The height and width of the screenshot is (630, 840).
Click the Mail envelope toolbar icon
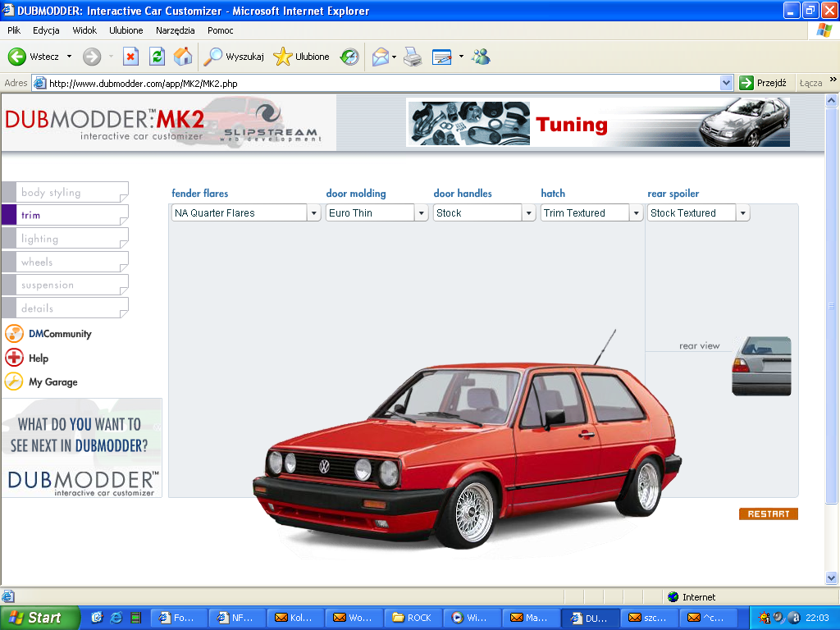(380, 57)
